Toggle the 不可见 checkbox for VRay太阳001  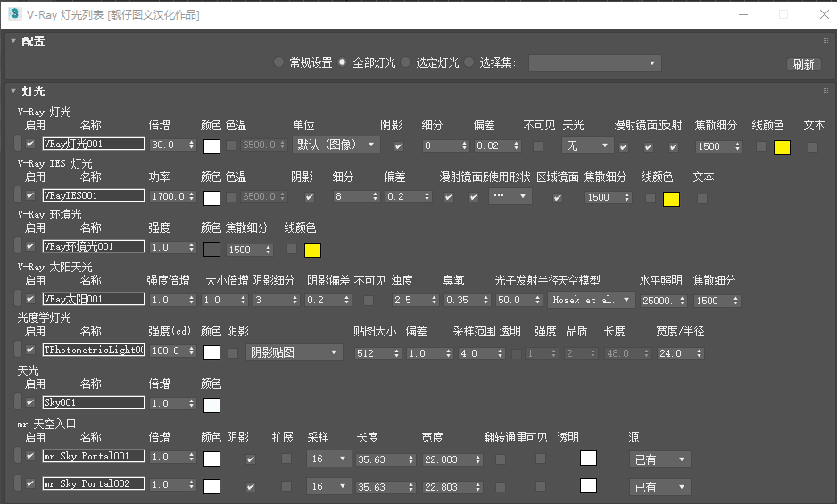(x=369, y=301)
